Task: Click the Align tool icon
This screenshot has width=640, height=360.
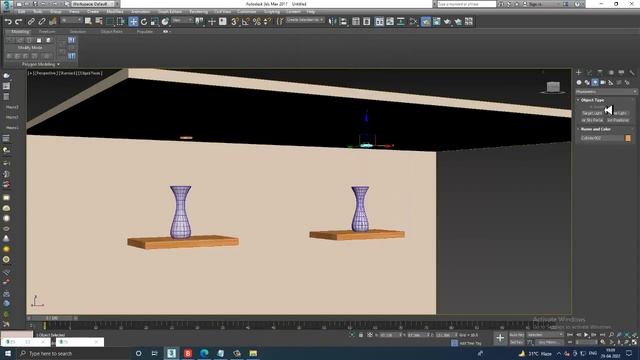Action: 343,22
